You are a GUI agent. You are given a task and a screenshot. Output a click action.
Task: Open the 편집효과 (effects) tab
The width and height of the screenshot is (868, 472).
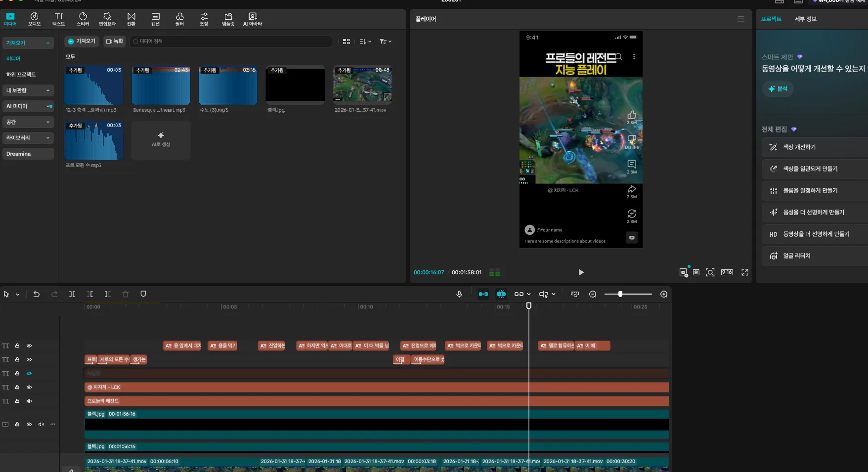pyautogui.click(x=107, y=19)
